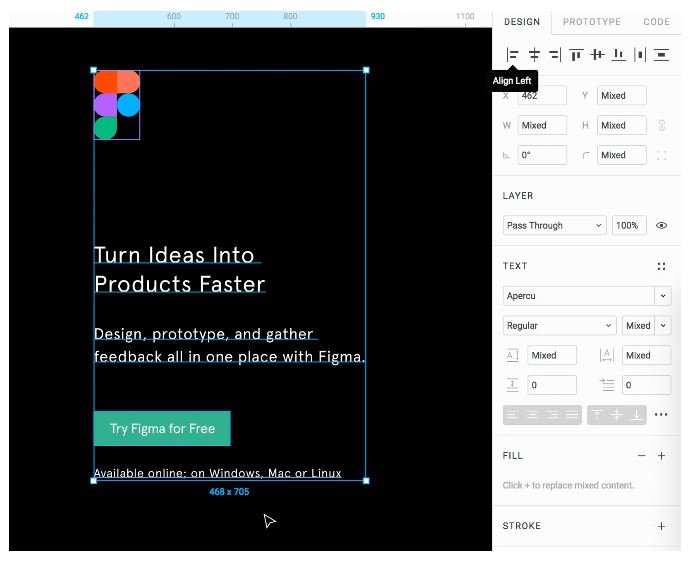Open font size Mixed dropdown arrow
This screenshot has width=693, height=571.
[x=663, y=326]
